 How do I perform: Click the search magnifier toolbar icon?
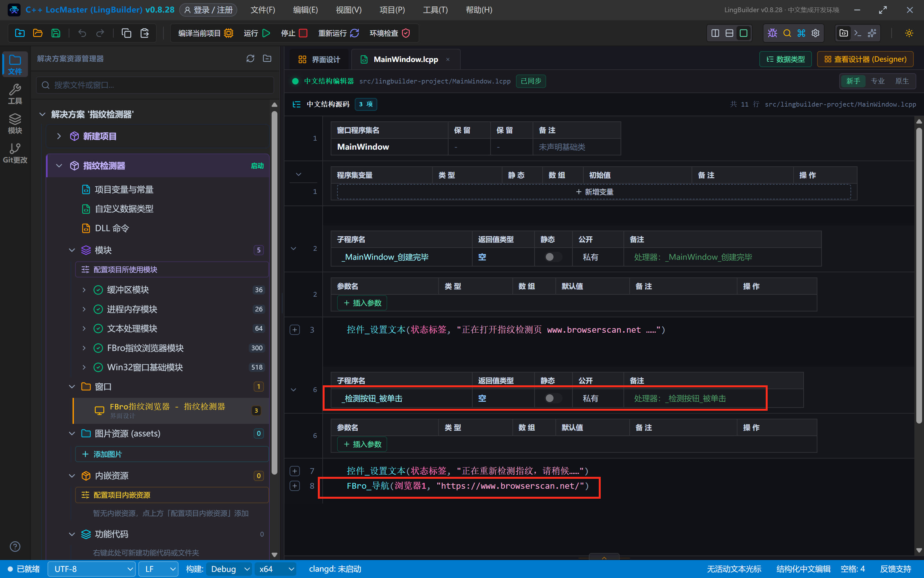(x=787, y=33)
